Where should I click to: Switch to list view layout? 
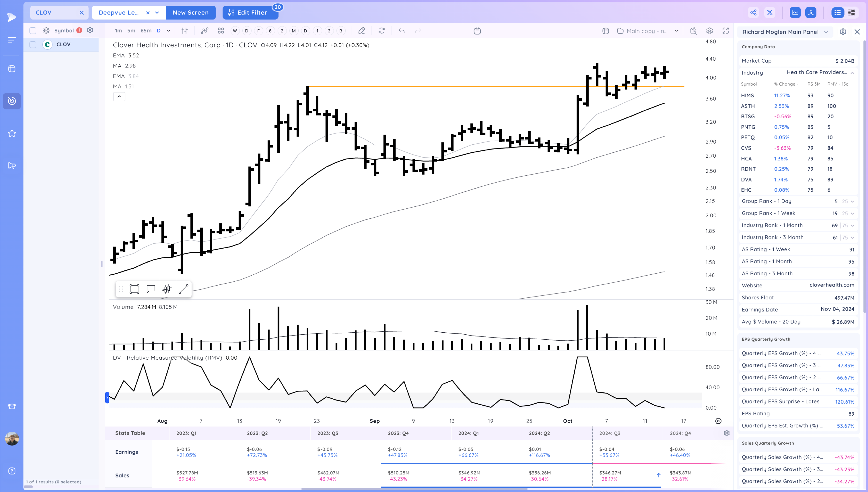click(837, 13)
